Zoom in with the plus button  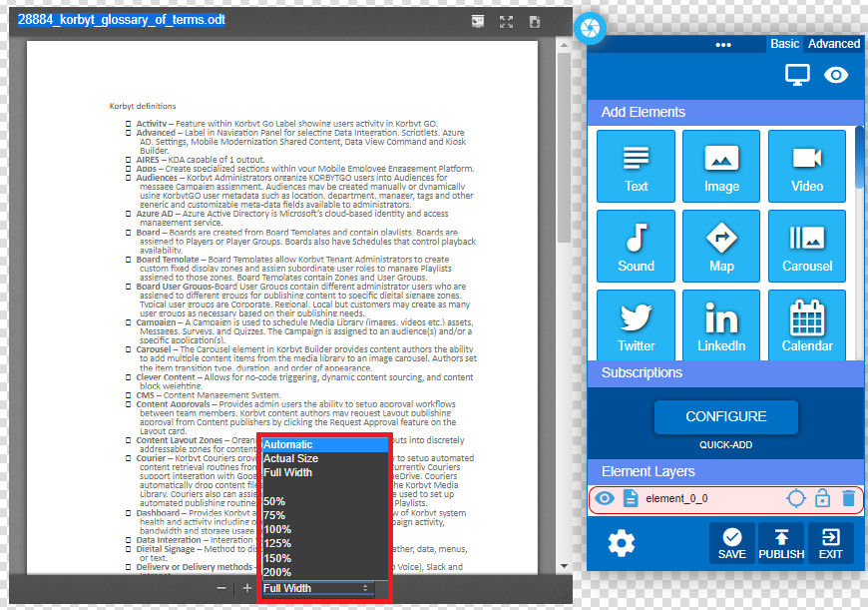246,588
